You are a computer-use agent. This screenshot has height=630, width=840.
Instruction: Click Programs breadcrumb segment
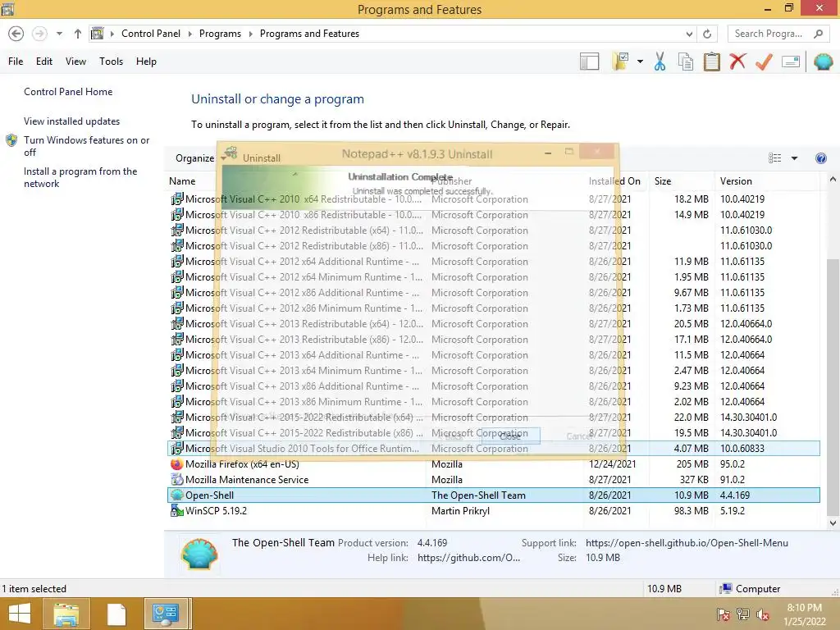[x=220, y=34]
